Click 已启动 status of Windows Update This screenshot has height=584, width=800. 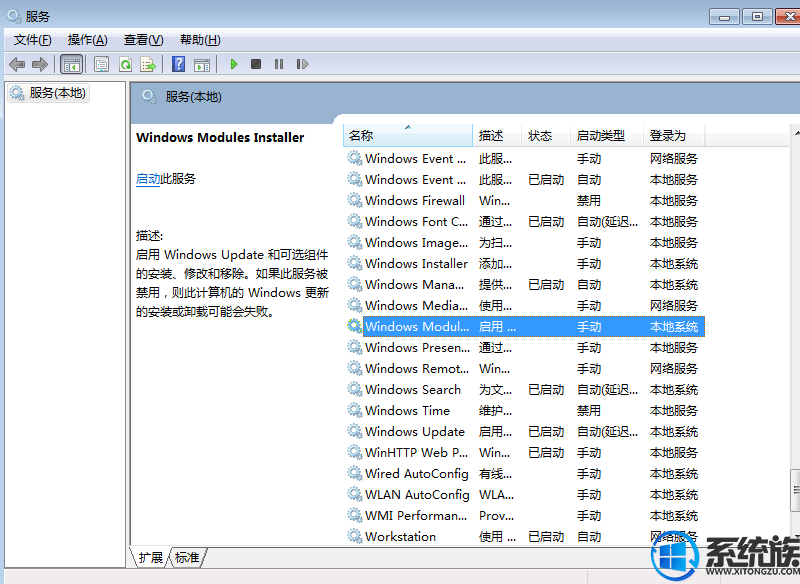pyautogui.click(x=546, y=432)
